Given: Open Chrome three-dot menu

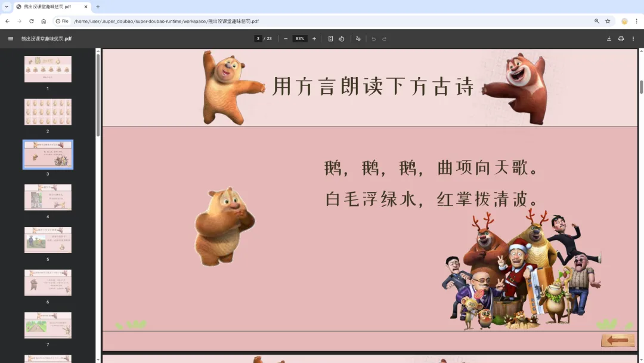Looking at the screenshot, I should pyautogui.click(x=637, y=21).
